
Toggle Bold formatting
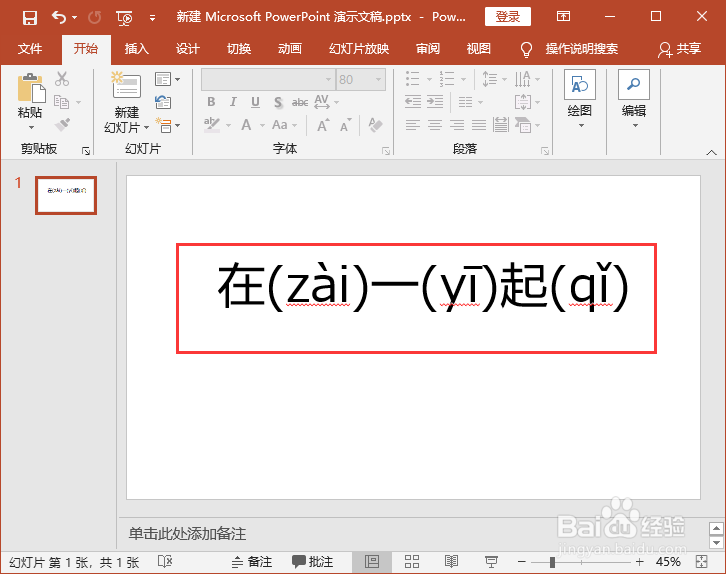[211, 102]
